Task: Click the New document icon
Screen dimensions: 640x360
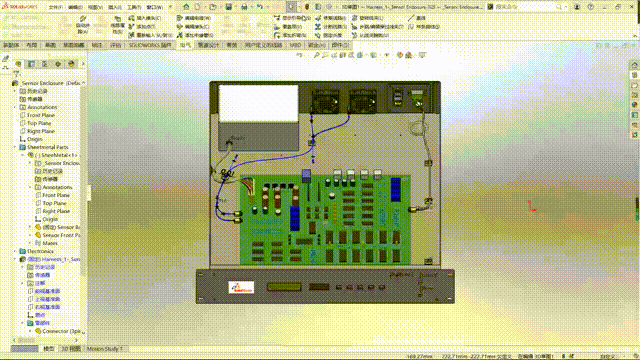Action: tap(198, 7)
